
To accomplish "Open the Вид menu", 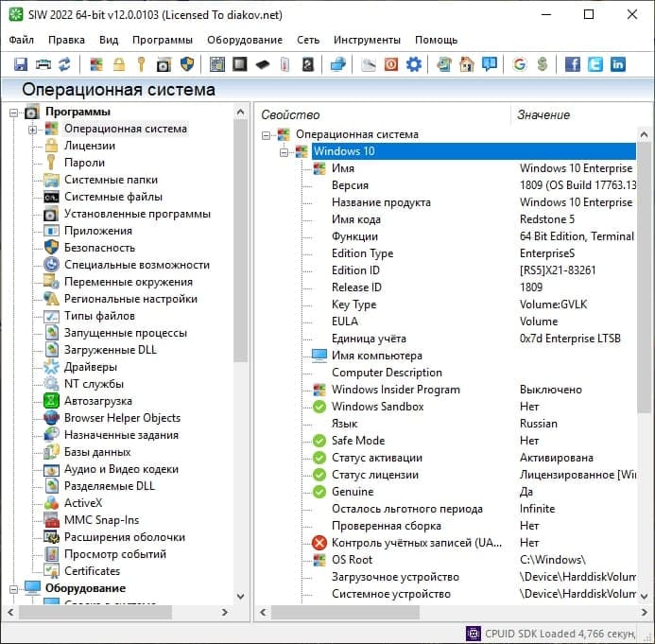I will [109, 40].
